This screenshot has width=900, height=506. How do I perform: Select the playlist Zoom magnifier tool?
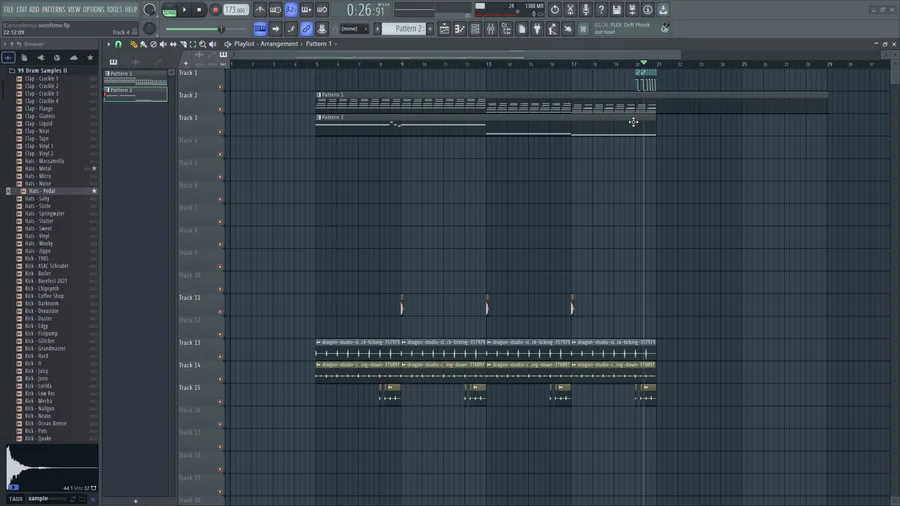click(203, 44)
